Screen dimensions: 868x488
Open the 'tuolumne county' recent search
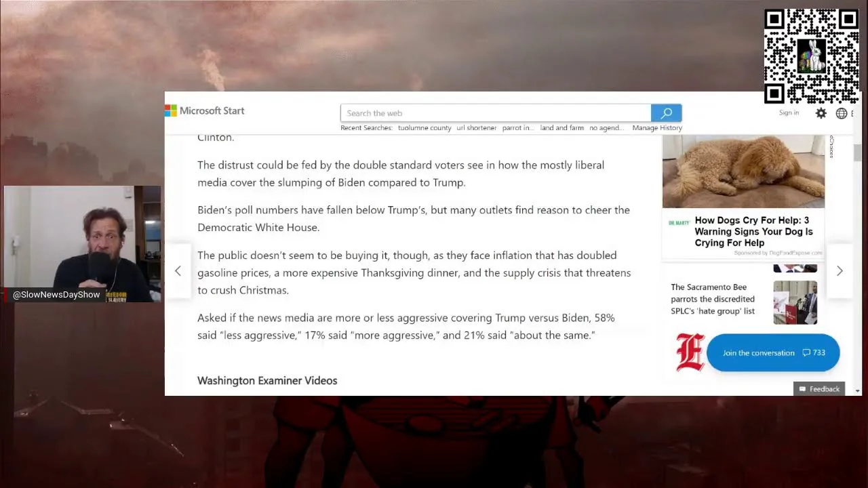click(x=425, y=128)
